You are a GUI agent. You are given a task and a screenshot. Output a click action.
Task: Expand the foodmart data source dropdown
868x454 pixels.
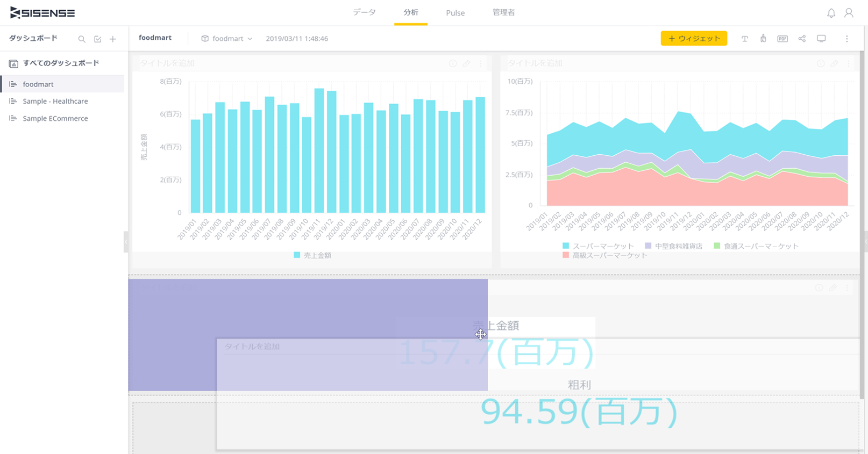(227, 39)
